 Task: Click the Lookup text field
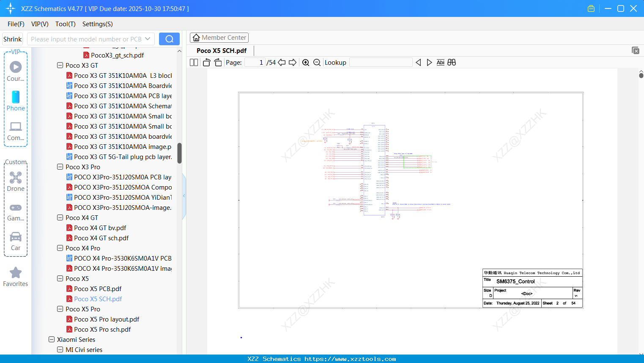click(x=381, y=63)
